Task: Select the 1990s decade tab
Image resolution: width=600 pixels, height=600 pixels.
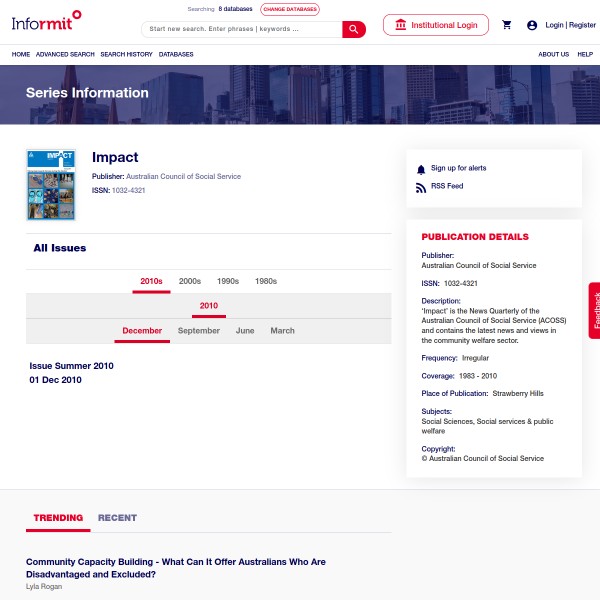Action: pyautogui.click(x=228, y=281)
